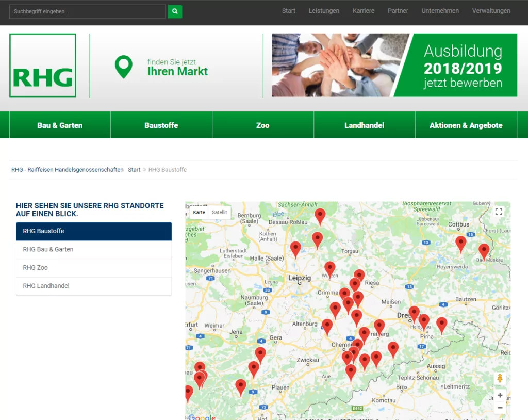Click the RHG logo
This screenshot has width=528, height=420.
(43, 65)
